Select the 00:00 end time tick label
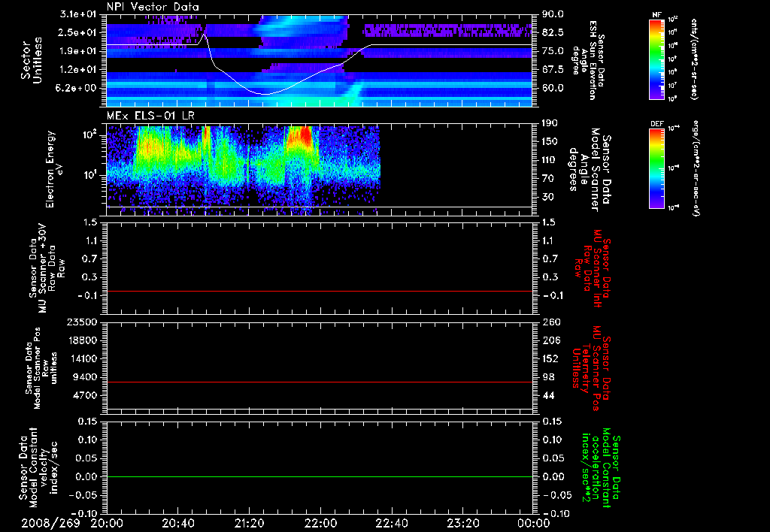This screenshot has height=532, width=770. click(533, 521)
